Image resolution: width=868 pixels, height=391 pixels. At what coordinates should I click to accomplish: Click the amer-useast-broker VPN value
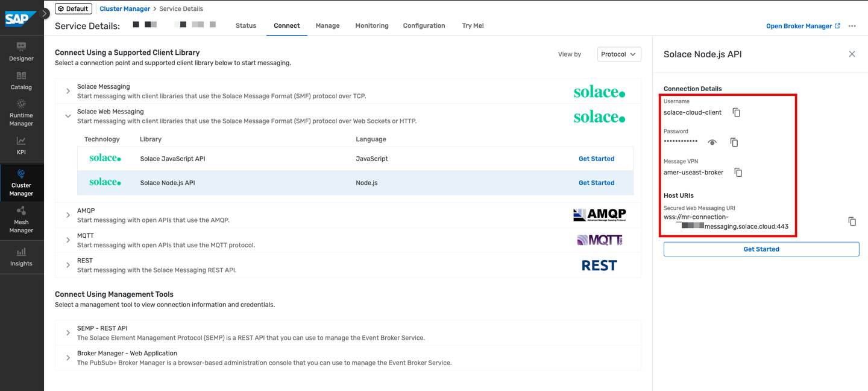[x=693, y=173]
